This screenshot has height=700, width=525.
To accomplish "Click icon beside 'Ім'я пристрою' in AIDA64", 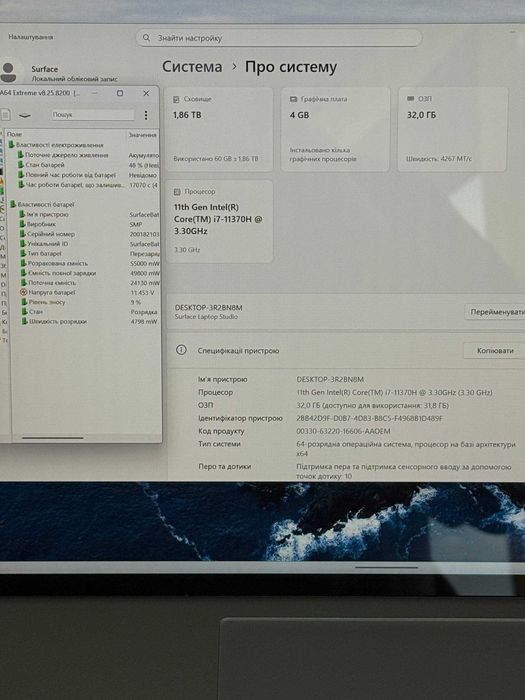I will 22,214.
